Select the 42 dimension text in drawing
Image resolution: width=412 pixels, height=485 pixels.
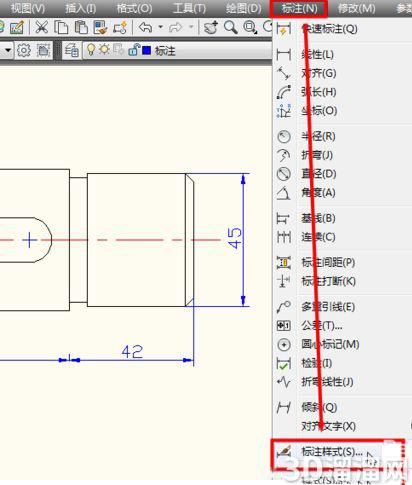[132, 352]
